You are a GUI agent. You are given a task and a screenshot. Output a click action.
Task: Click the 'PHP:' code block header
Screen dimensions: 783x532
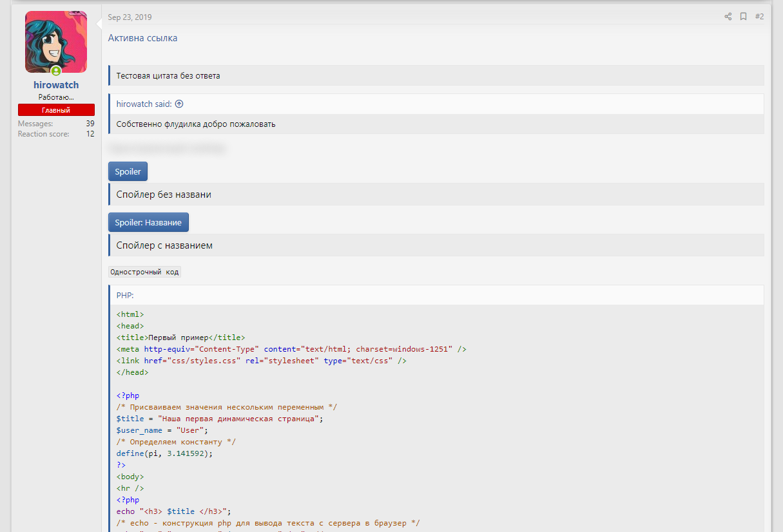pyautogui.click(x=125, y=295)
